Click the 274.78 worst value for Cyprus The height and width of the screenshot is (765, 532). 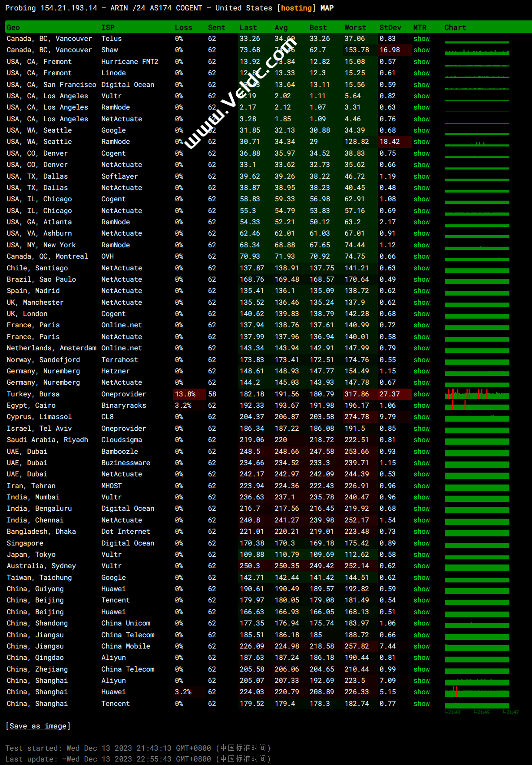click(x=357, y=417)
